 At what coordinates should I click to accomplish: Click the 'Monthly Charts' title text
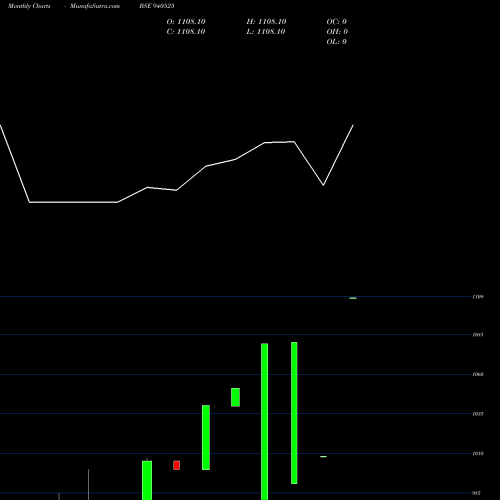29,6
